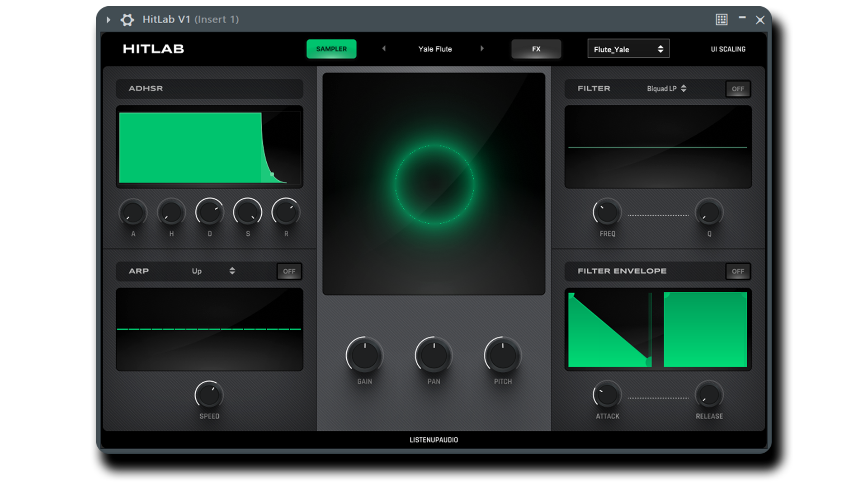Image resolution: width=868 pixels, height=488 pixels.
Task: Toggle the Filter OFF switch
Action: pyautogui.click(x=738, y=89)
